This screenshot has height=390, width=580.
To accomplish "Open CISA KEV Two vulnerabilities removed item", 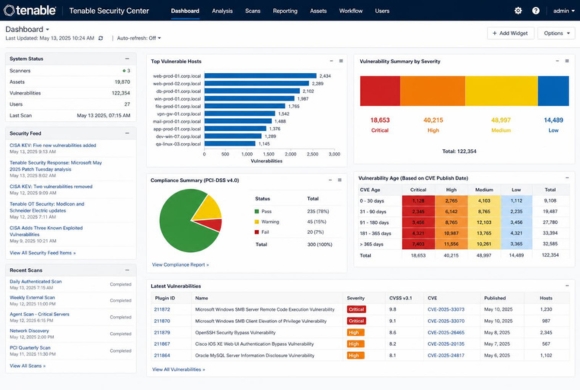I will point(51,186).
